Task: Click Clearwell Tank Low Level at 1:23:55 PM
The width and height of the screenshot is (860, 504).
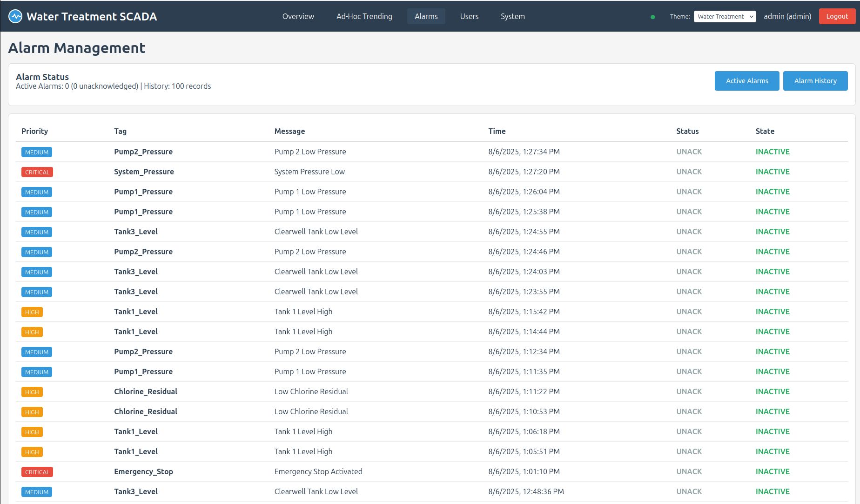Action: click(x=316, y=292)
